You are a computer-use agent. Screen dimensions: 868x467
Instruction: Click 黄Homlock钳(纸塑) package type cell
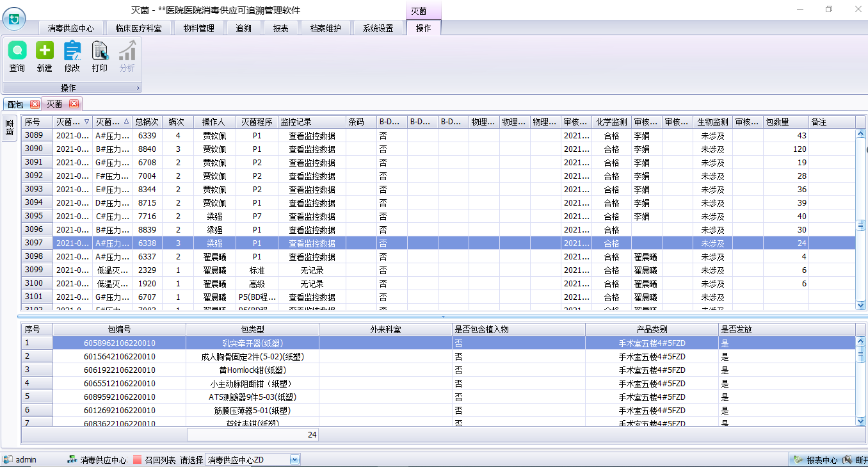[x=252, y=370]
